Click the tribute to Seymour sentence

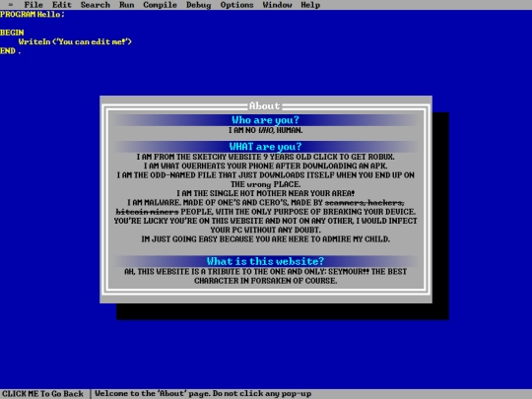click(265, 276)
